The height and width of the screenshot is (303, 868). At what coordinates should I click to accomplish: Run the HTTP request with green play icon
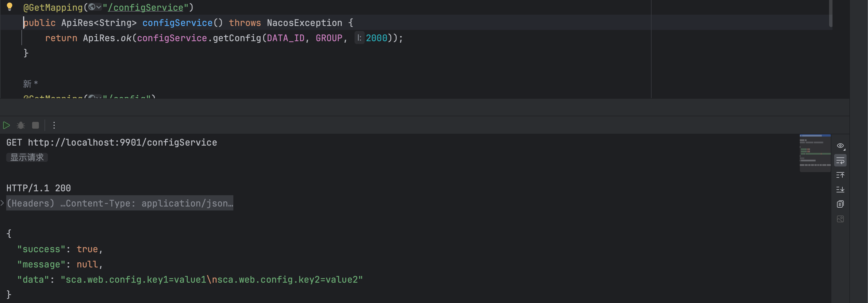pos(6,126)
